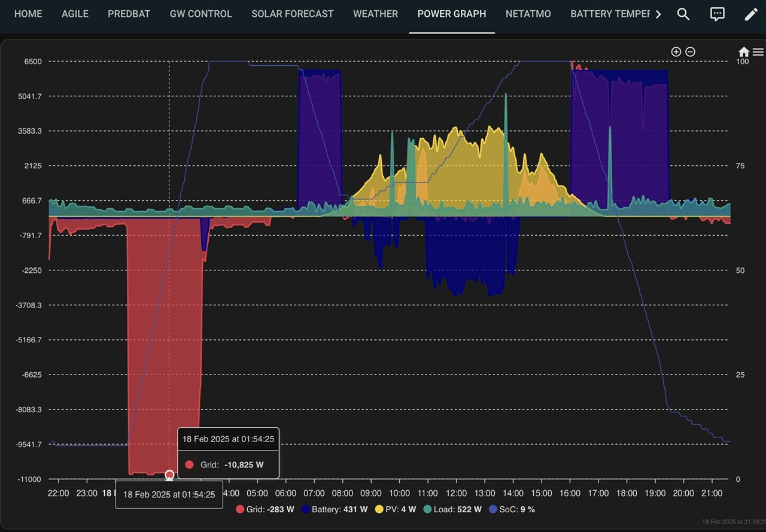Go to the SOLAR FORECAST tab

(293, 14)
